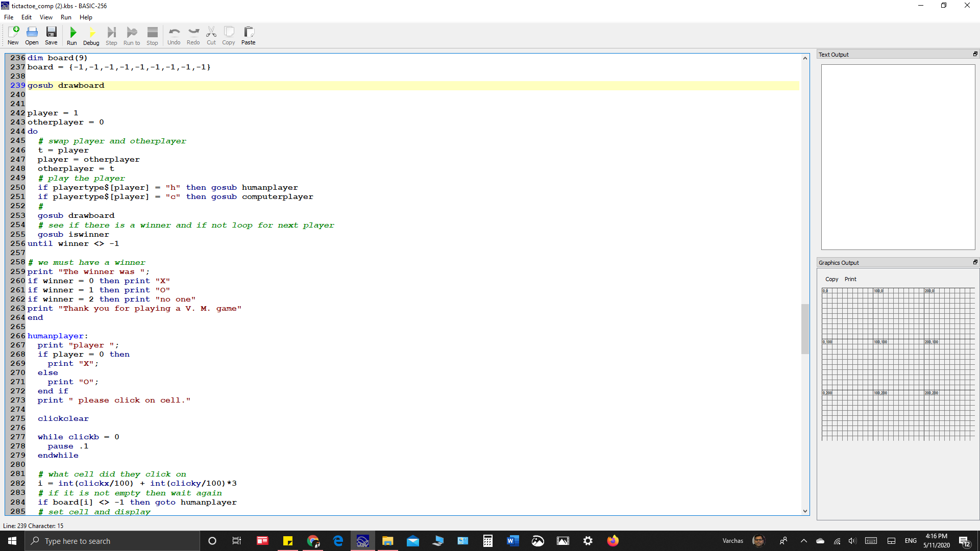This screenshot has width=980, height=551.
Task: Click 'endwhile' on line 279
Action: 58,455
